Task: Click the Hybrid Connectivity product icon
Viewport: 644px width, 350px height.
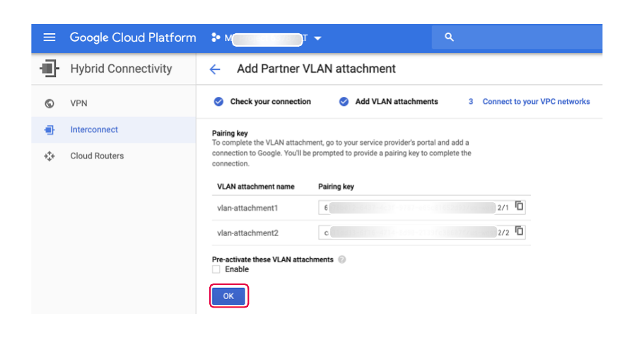Action: [49, 69]
